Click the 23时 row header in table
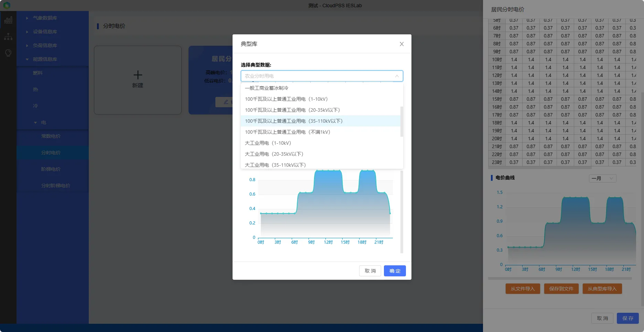The width and height of the screenshot is (644, 332). click(497, 162)
